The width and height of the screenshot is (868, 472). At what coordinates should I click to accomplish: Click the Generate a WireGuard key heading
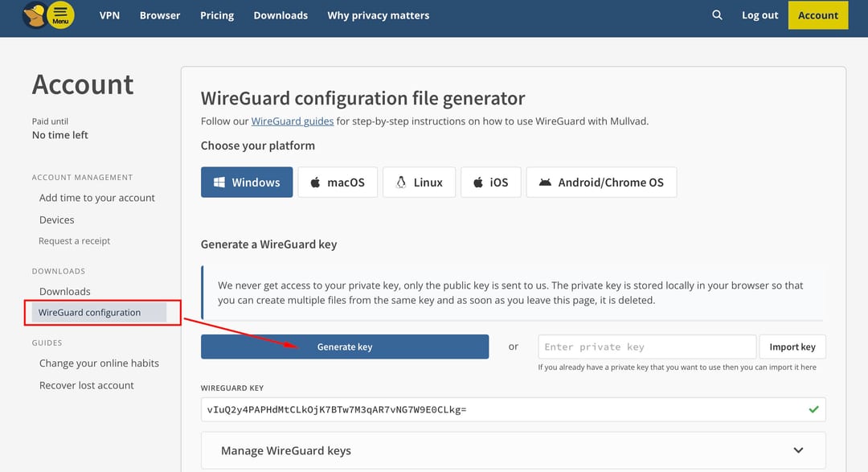(x=268, y=244)
